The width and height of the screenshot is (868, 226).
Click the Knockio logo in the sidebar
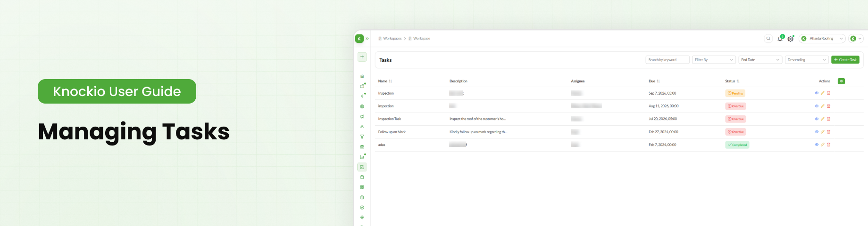point(359,39)
